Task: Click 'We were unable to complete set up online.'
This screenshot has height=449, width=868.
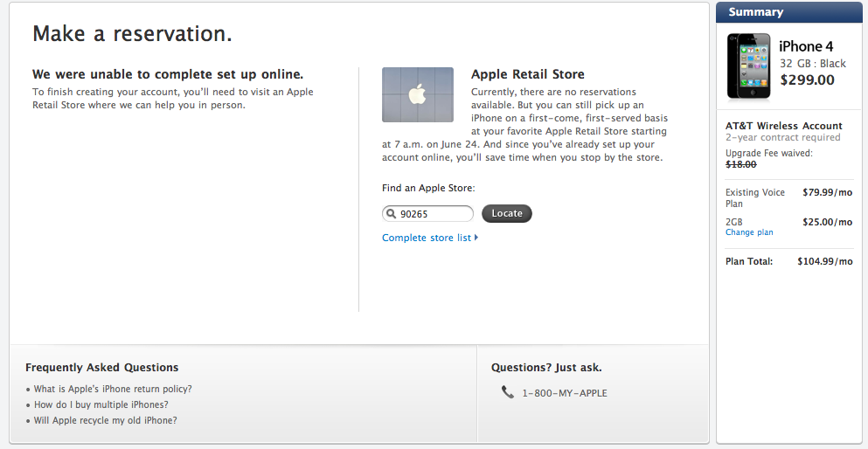Action: click(168, 74)
